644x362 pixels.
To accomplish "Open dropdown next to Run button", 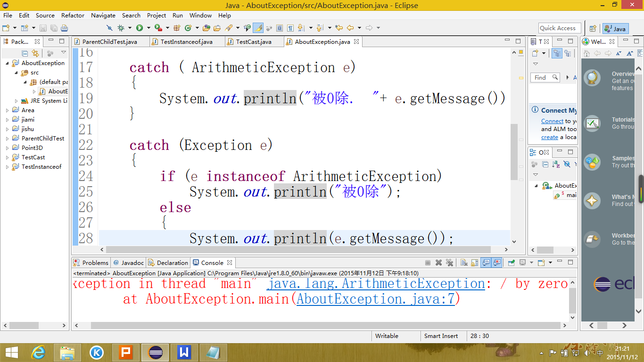I will coord(149,28).
